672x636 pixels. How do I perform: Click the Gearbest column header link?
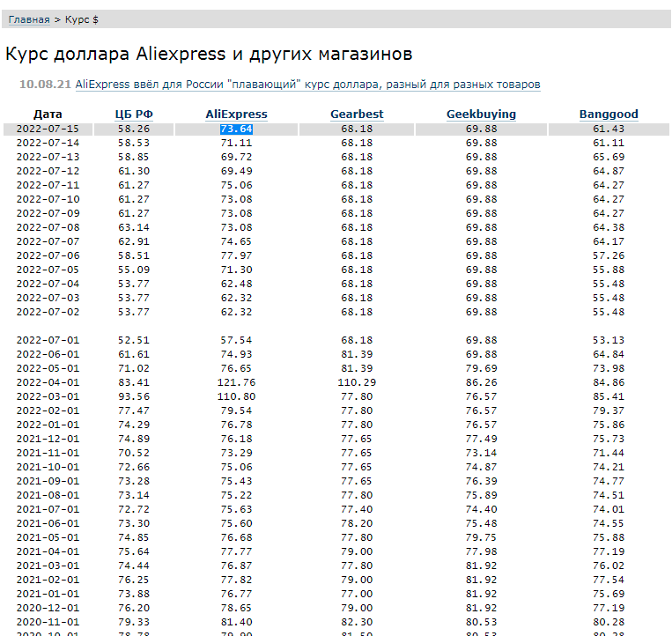[x=357, y=115]
